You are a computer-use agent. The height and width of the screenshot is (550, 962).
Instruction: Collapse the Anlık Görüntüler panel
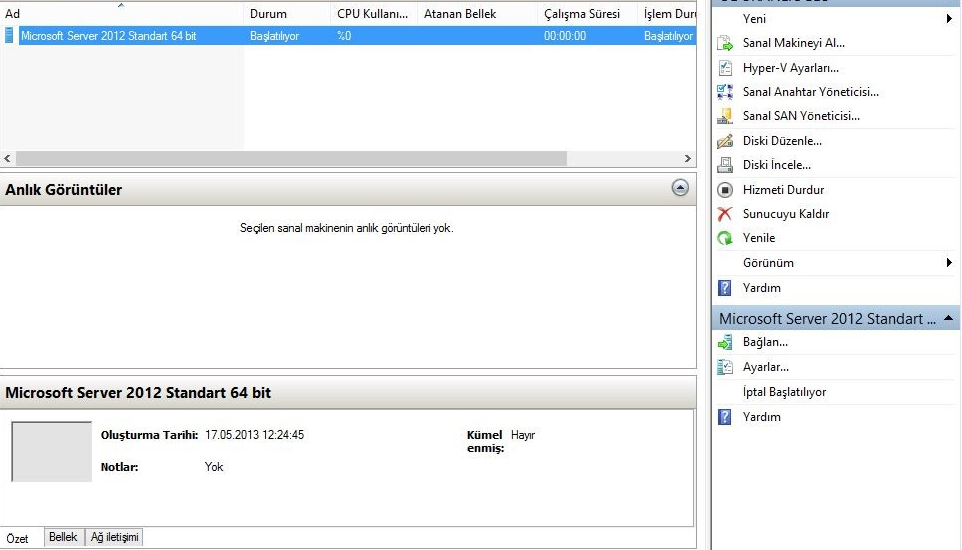pos(680,188)
